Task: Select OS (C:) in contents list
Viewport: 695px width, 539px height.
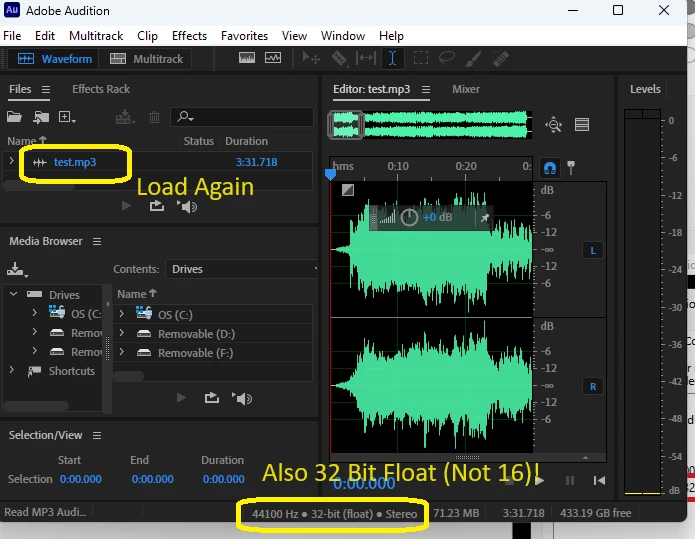Action: point(175,315)
